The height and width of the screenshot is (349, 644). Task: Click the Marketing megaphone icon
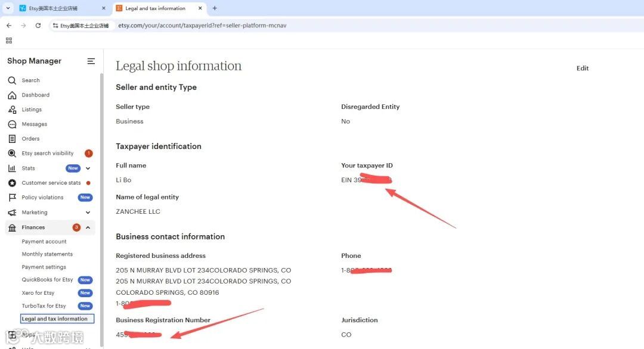12,213
